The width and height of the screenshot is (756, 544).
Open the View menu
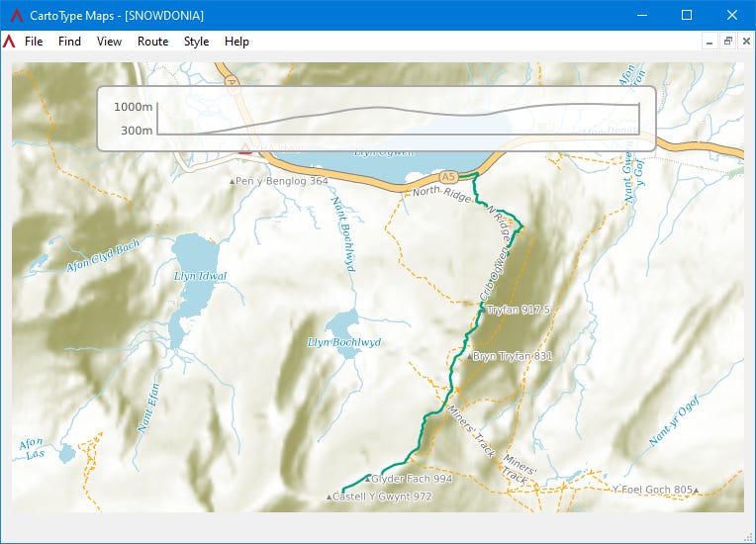pos(109,42)
